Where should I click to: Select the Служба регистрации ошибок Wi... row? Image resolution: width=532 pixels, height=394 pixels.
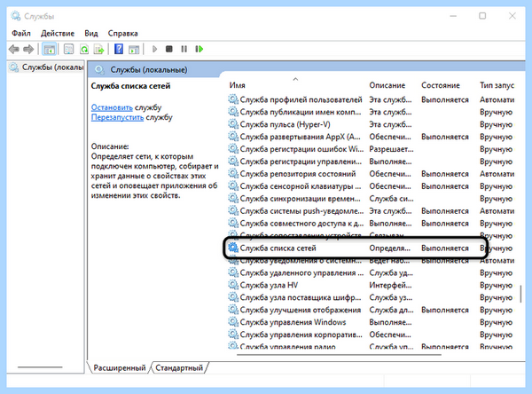click(x=372, y=149)
